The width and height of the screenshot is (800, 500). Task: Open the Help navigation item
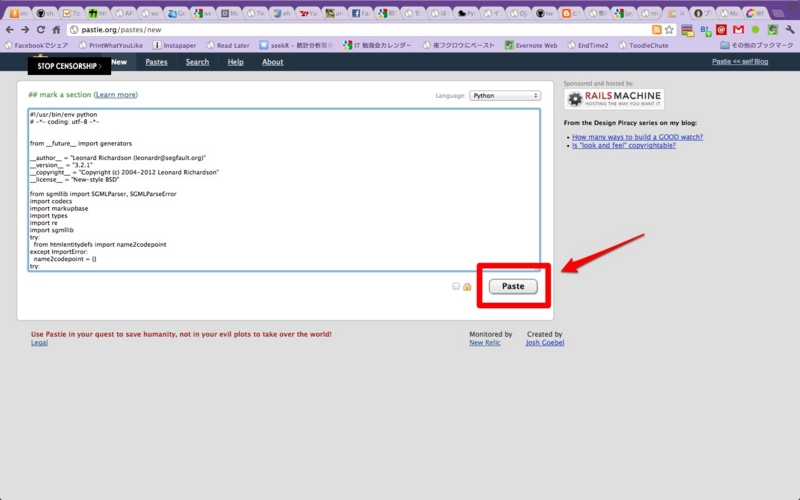point(235,62)
